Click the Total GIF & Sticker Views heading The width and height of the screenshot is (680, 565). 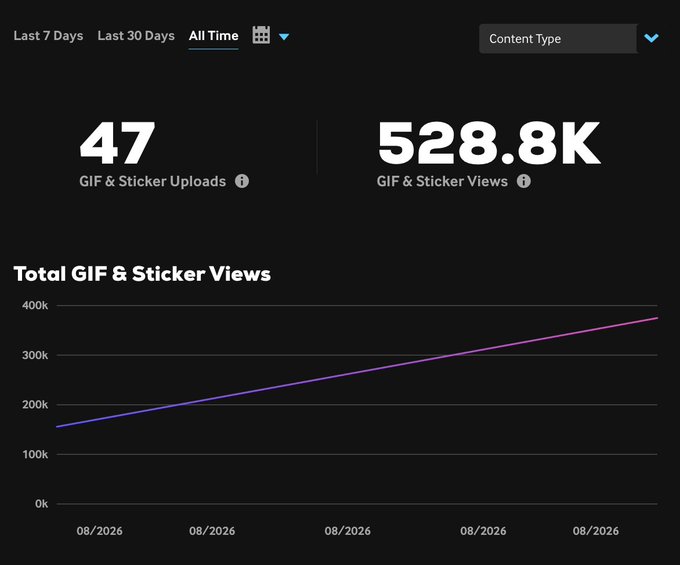(x=142, y=274)
